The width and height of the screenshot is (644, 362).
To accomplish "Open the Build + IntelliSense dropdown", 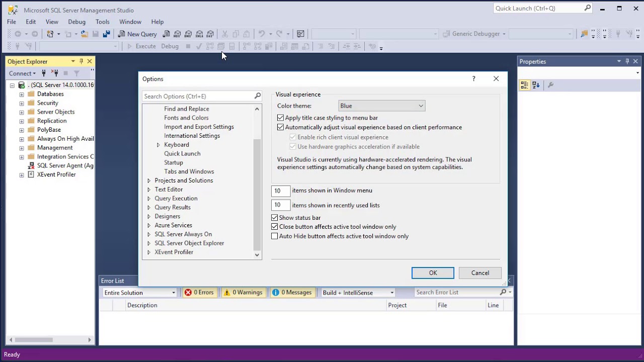I will point(358,293).
